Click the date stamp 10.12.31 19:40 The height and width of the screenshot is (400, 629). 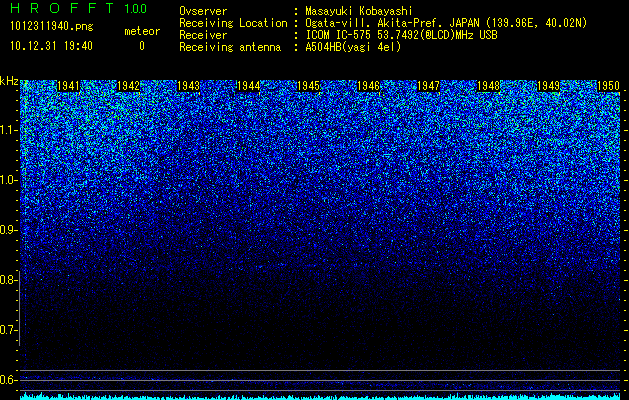tap(51, 46)
